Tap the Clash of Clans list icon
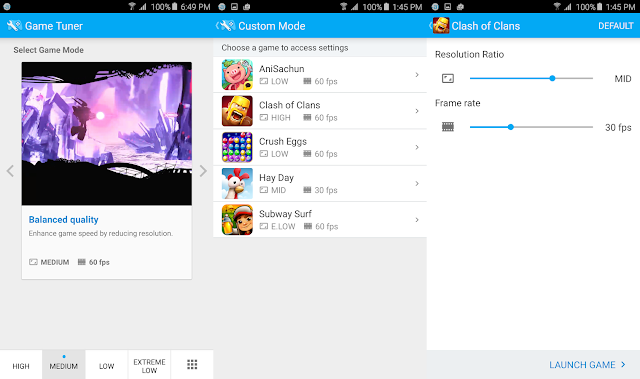640x379 pixels. pyautogui.click(x=237, y=111)
